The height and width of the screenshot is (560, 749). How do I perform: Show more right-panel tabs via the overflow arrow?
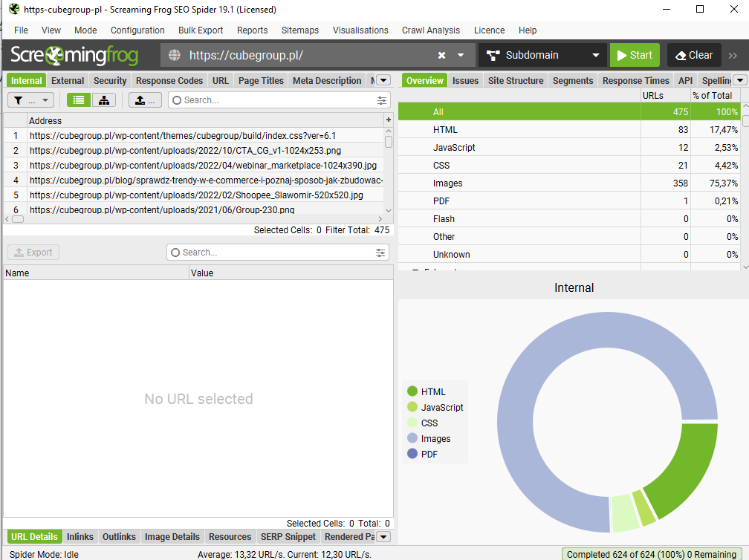point(740,80)
